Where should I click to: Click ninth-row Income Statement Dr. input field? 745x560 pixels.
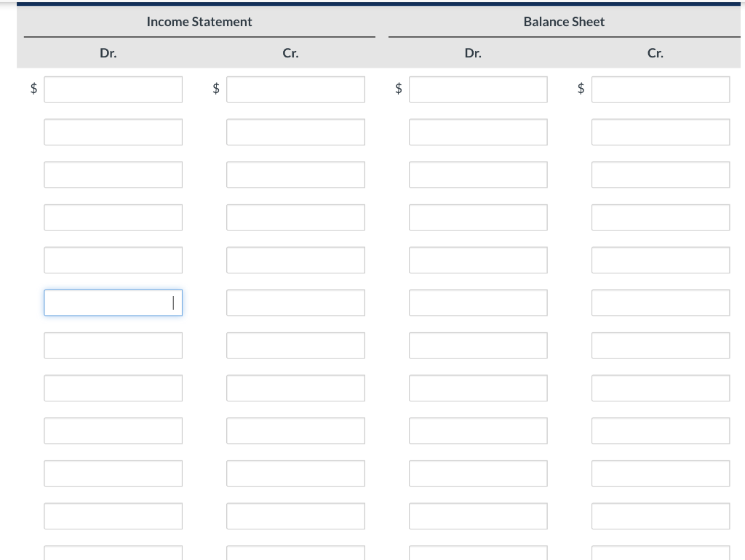click(113, 431)
